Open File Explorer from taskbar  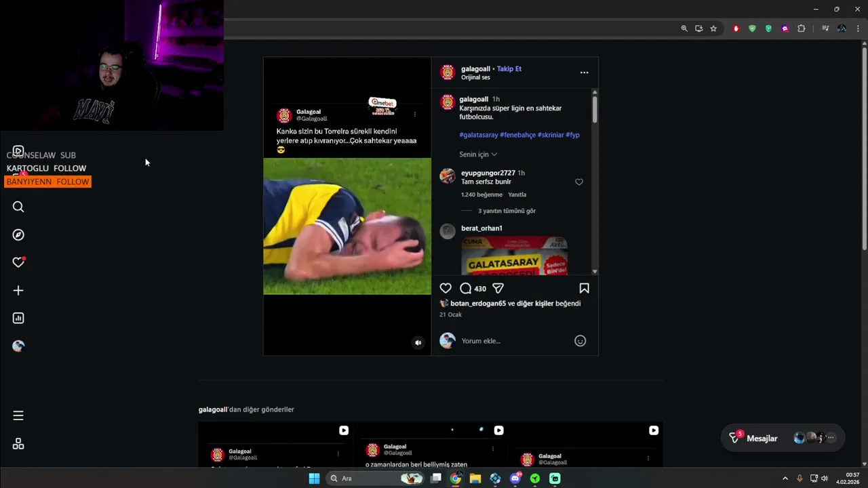(x=475, y=479)
